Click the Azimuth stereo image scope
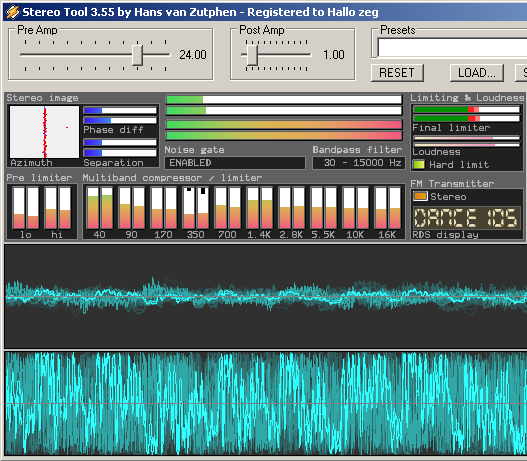 (44, 132)
